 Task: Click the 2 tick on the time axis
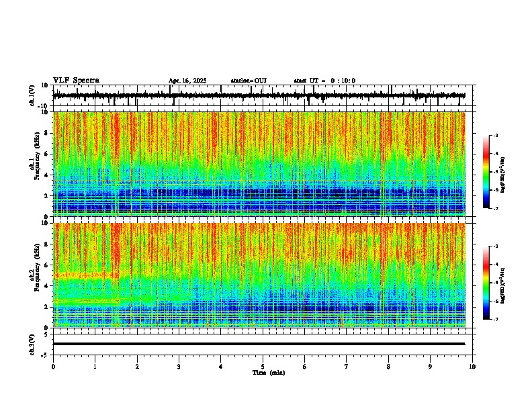[x=137, y=367]
